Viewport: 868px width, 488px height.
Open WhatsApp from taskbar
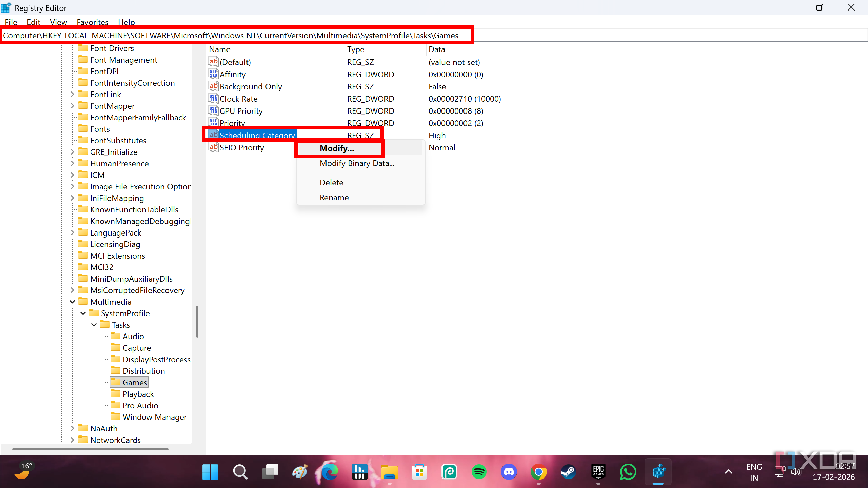pos(628,472)
